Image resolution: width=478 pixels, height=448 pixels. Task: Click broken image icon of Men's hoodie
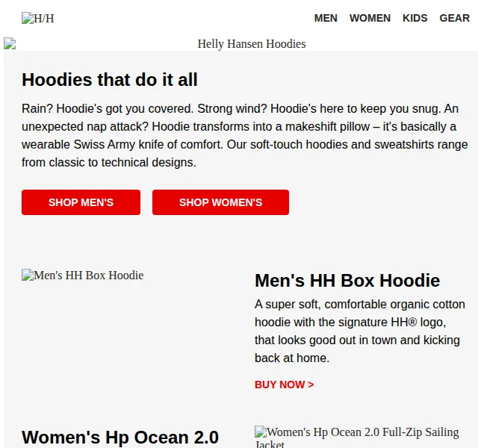pos(28,275)
